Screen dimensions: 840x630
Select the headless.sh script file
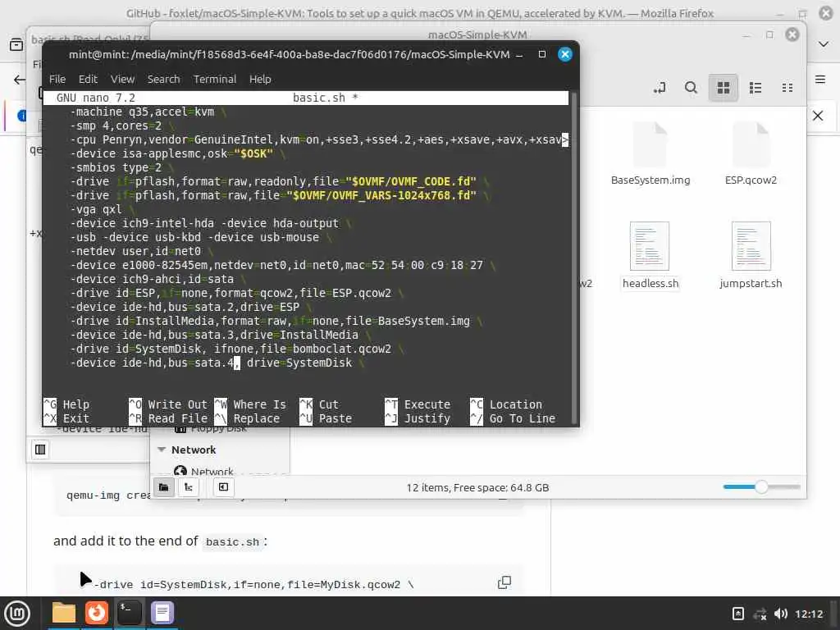(x=651, y=256)
